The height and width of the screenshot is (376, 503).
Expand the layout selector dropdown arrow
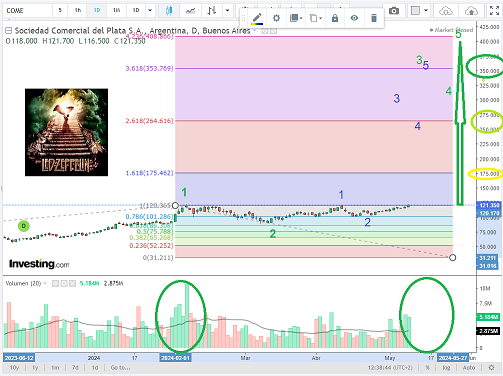[x=426, y=10]
